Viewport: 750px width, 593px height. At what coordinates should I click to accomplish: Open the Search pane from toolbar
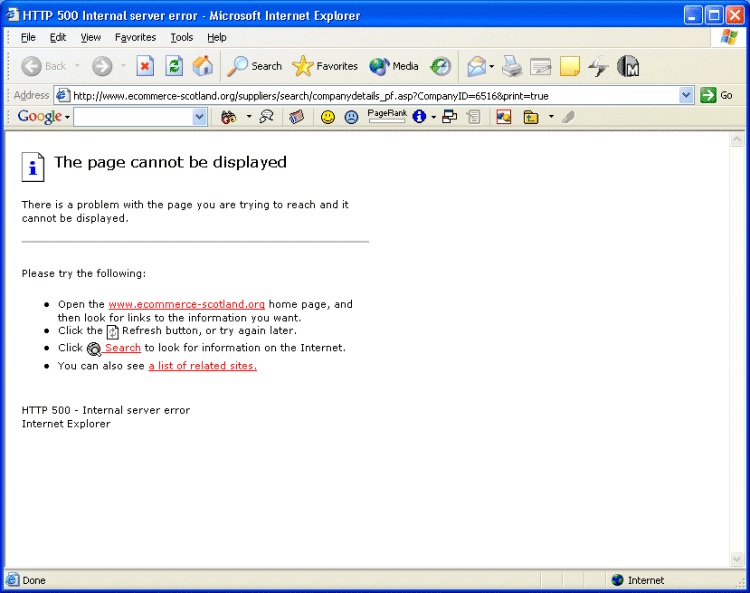254,66
